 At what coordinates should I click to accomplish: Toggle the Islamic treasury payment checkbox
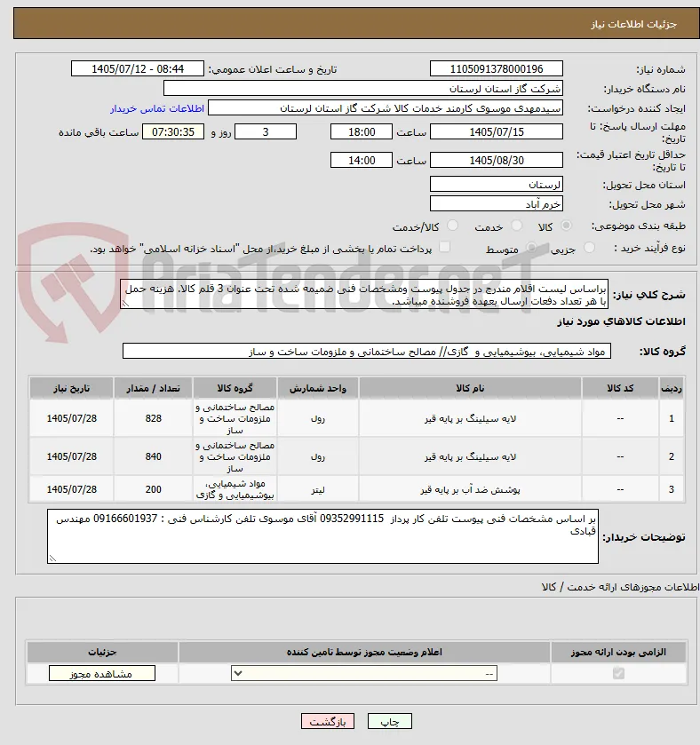coord(444,247)
